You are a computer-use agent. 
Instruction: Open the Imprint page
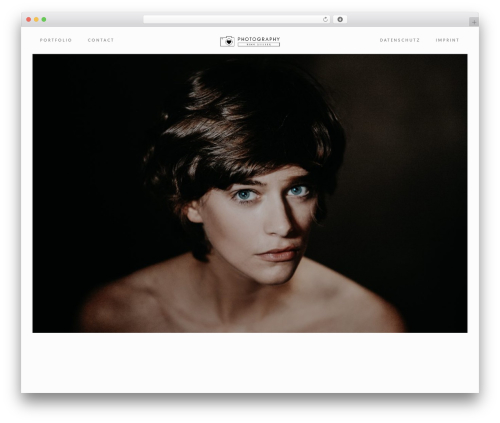click(447, 40)
